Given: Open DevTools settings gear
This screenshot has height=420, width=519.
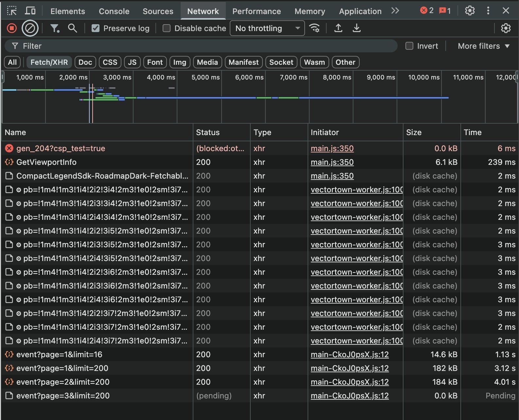Looking at the screenshot, I should point(470,11).
